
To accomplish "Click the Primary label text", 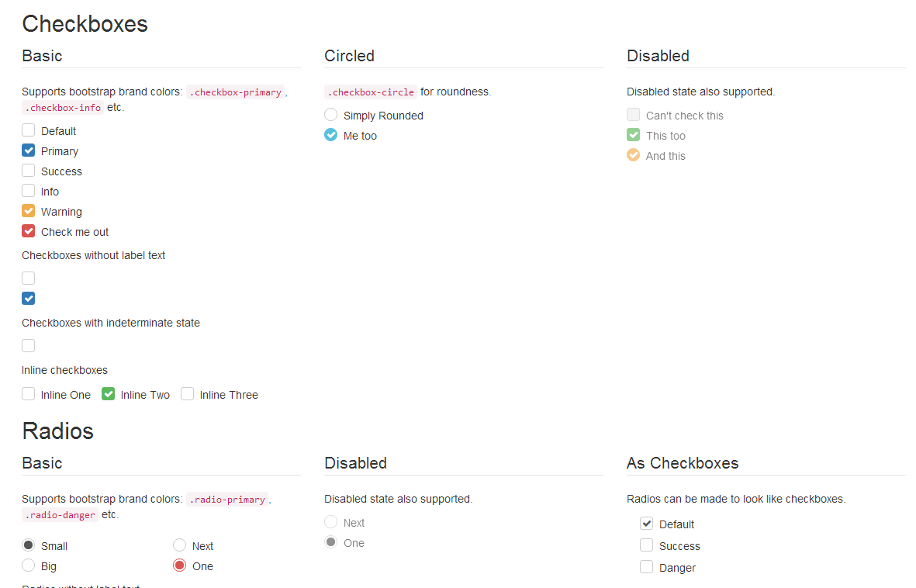I will coord(60,151).
